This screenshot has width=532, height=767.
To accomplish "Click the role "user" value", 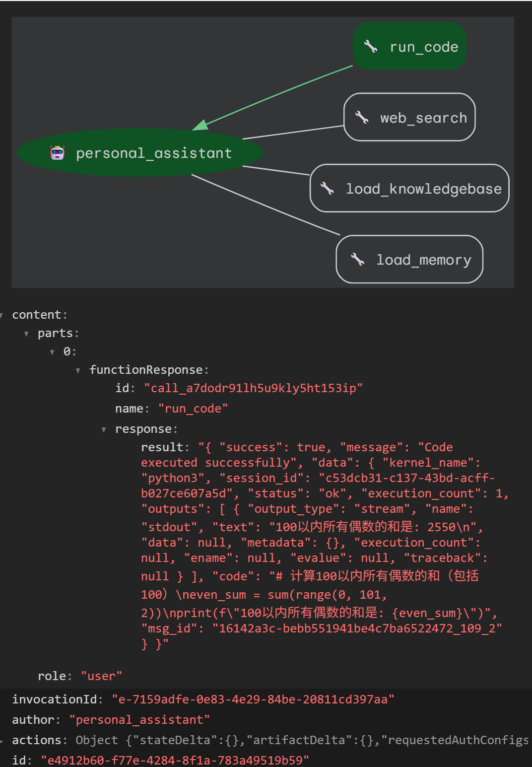I will tap(101, 676).
